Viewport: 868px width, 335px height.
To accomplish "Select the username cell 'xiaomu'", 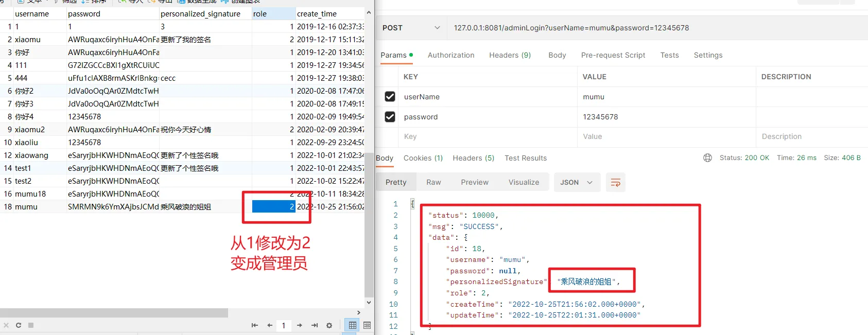I will point(40,40).
